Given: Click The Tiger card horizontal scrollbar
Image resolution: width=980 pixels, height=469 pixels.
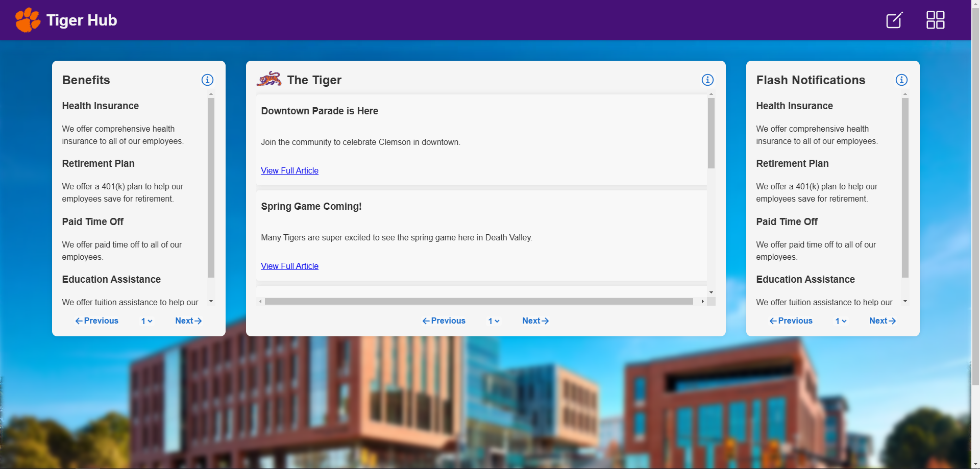Looking at the screenshot, I should (x=479, y=302).
